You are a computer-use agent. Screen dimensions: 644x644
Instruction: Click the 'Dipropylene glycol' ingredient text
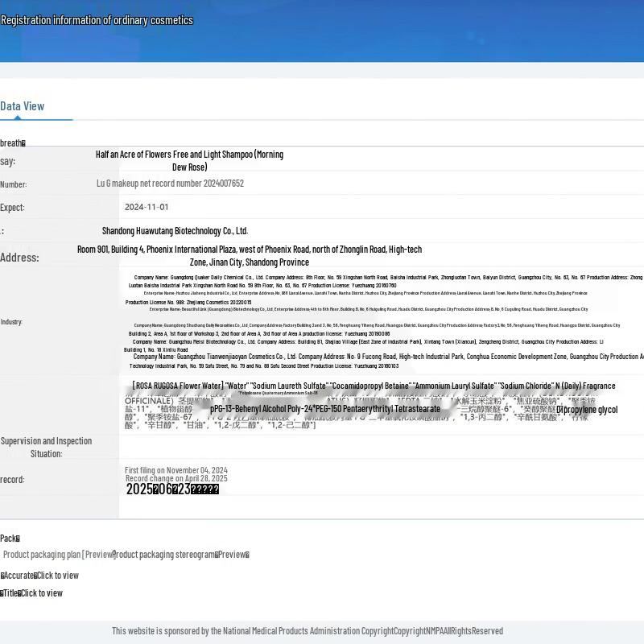coord(587,410)
